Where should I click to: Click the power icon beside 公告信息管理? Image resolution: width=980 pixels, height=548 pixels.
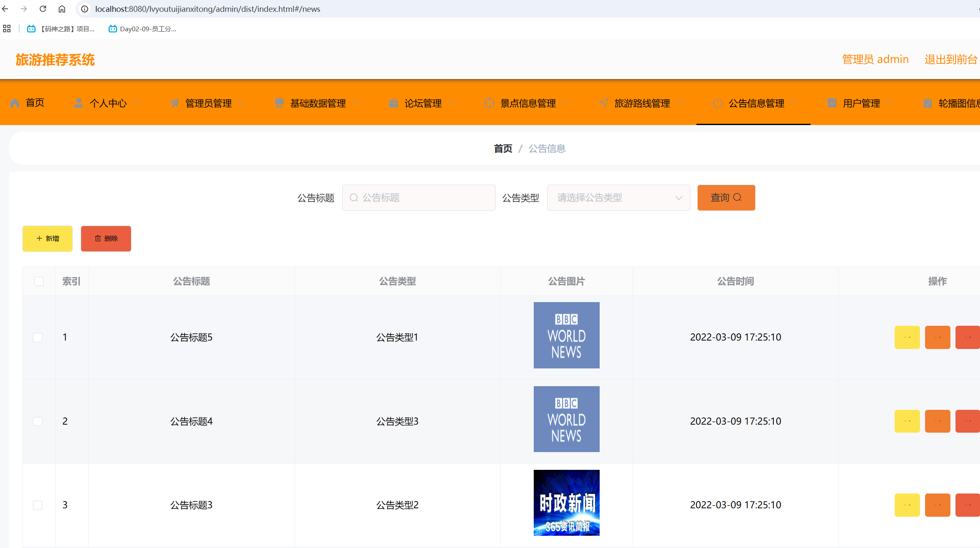pos(717,103)
